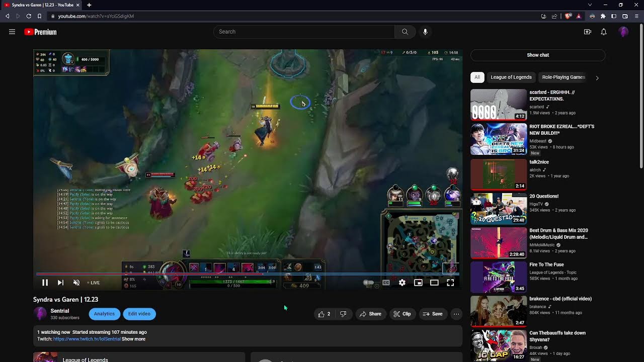Go to YouTube Premium home logo

[x=40, y=32]
